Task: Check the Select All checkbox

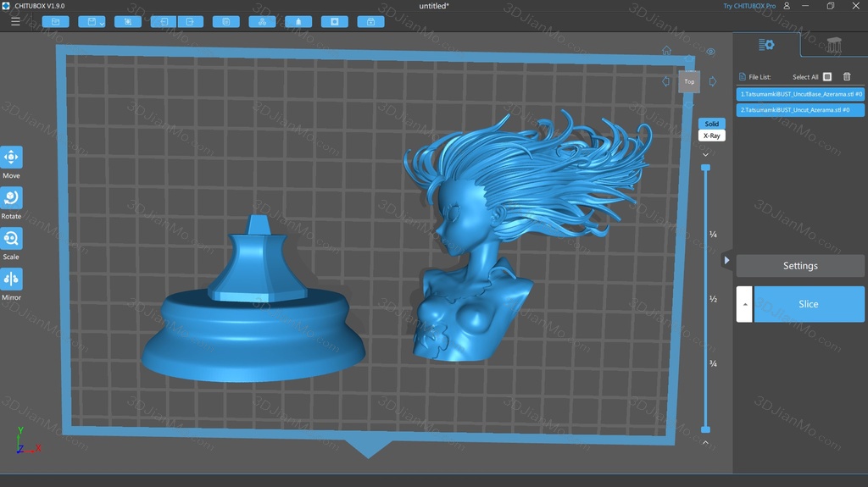Action: pyautogui.click(x=827, y=77)
